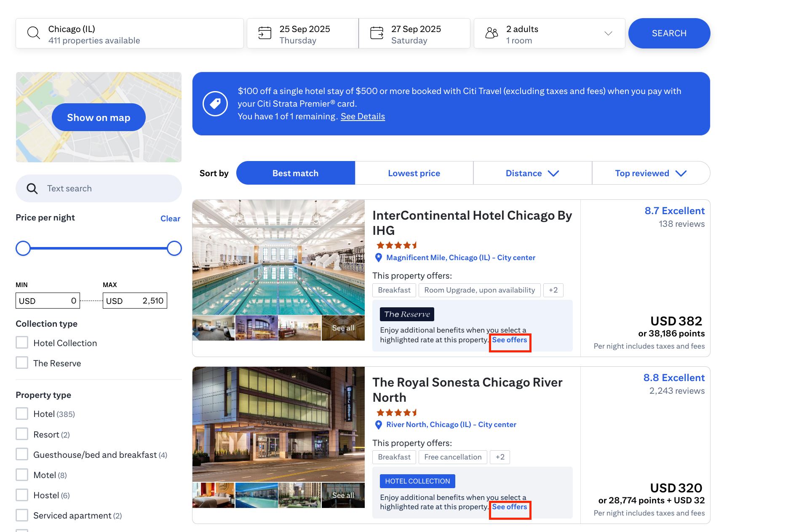Sort results by Lowest price
The image size is (812, 532).
[414, 173]
